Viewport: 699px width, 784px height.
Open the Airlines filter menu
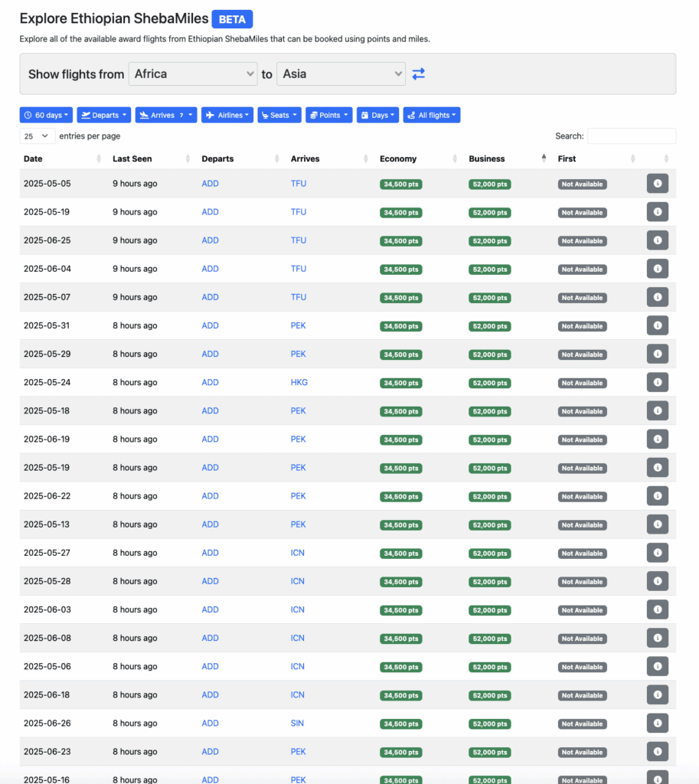227,115
